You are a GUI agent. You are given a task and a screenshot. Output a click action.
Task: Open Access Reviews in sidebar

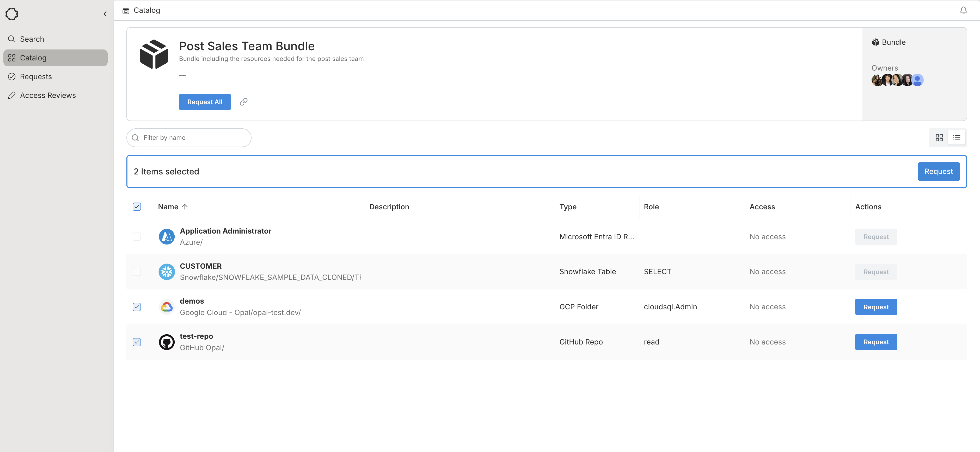pos(47,95)
